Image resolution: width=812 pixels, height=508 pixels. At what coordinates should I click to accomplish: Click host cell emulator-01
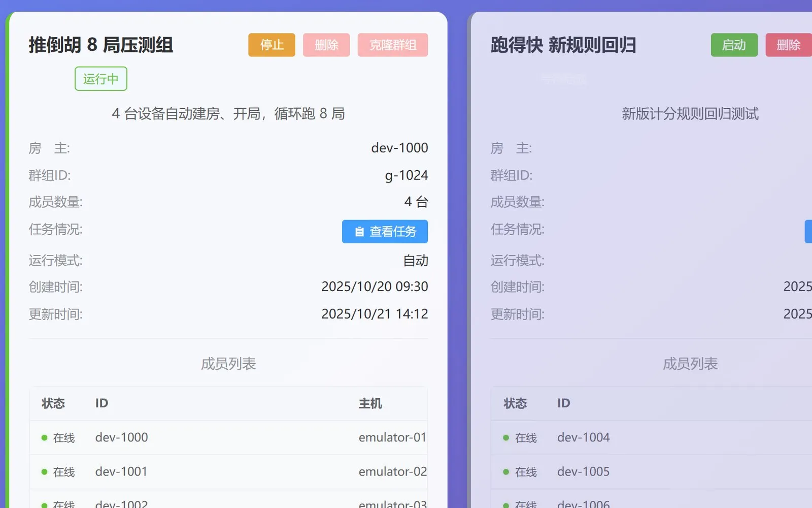[x=392, y=437]
